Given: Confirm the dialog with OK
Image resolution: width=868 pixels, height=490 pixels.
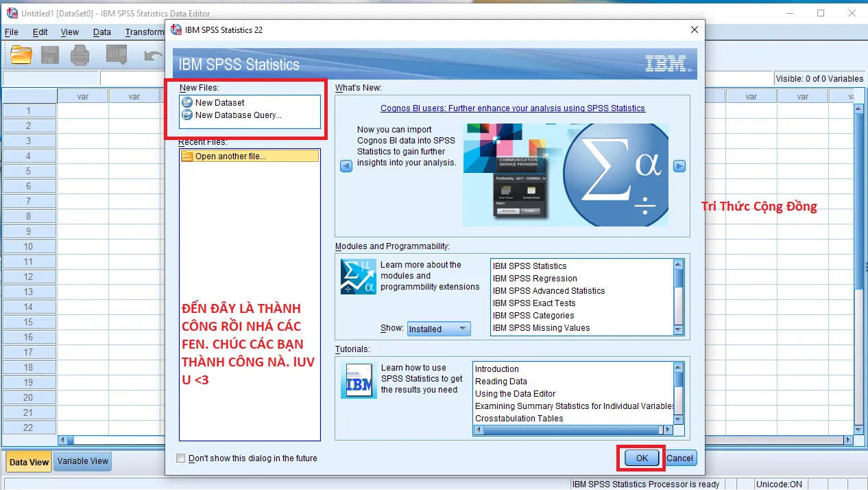Looking at the screenshot, I should coord(640,458).
